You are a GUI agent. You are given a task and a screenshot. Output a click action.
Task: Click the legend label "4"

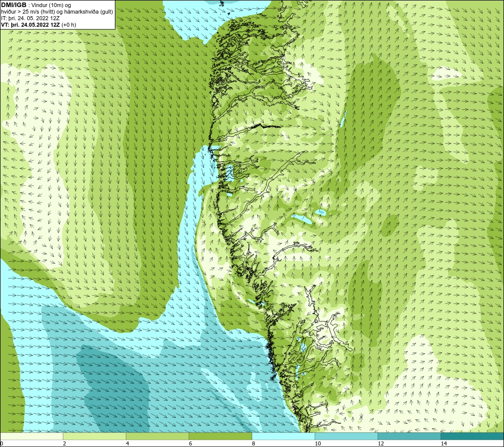click(x=128, y=444)
